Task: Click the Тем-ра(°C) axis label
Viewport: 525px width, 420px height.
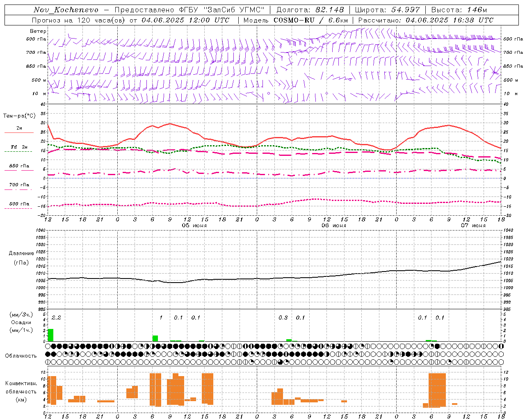Action: 19,116
